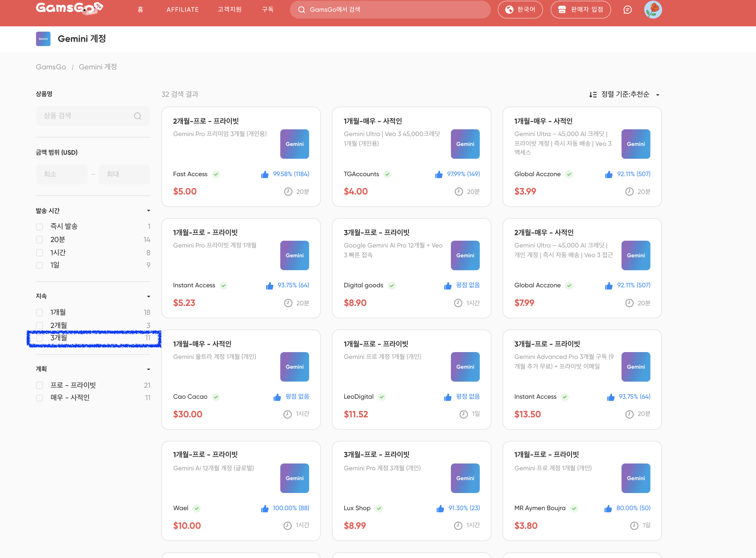Click Gemini thumbnail on TGAccounts listing
The width and height of the screenshot is (756, 558).
coord(465,144)
